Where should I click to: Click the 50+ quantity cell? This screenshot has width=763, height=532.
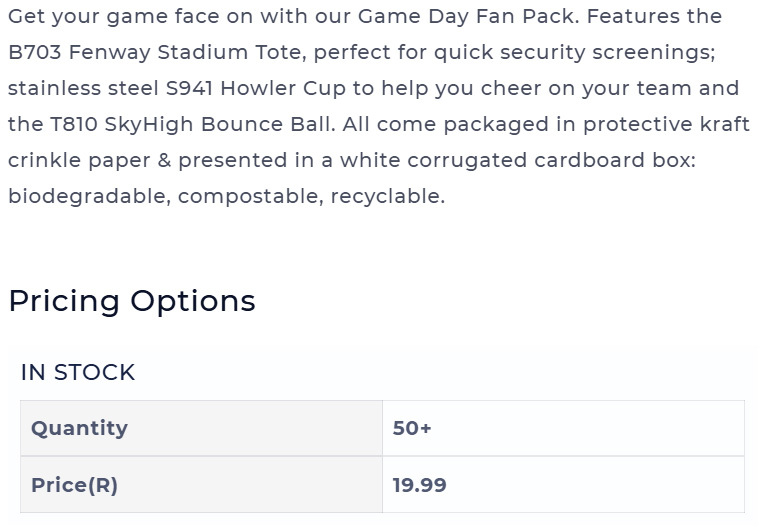point(563,428)
